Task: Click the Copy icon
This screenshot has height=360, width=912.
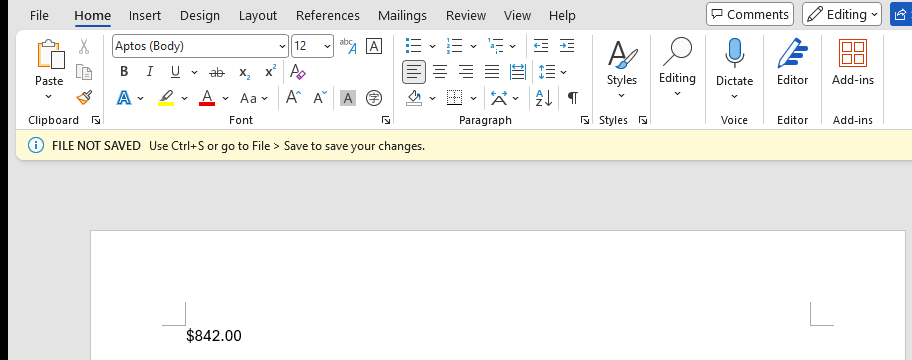Action: point(84,72)
